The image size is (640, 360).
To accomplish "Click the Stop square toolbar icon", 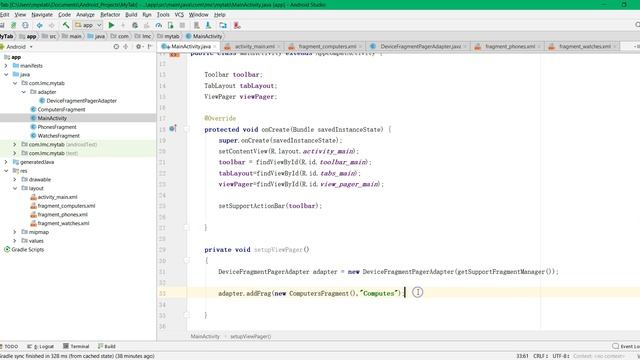I will pos(182,25).
